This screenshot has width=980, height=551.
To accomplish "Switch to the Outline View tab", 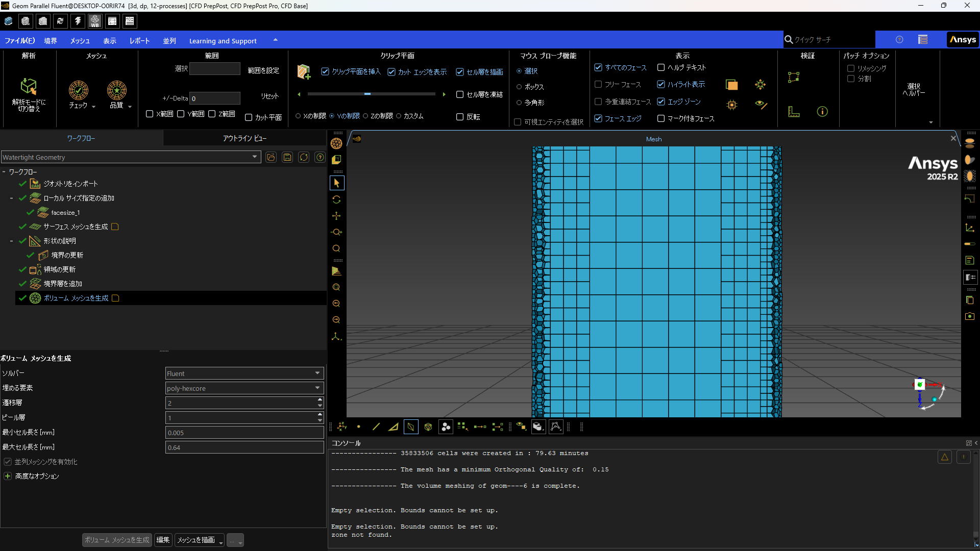I will (x=244, y=138).
